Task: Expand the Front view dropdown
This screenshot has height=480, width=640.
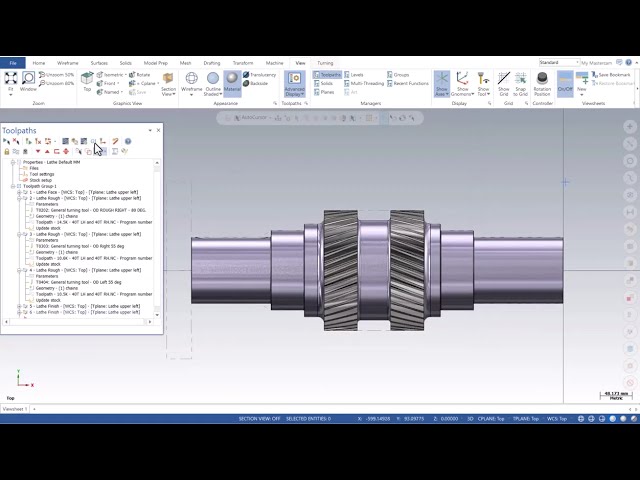Action: click(118, 83)
